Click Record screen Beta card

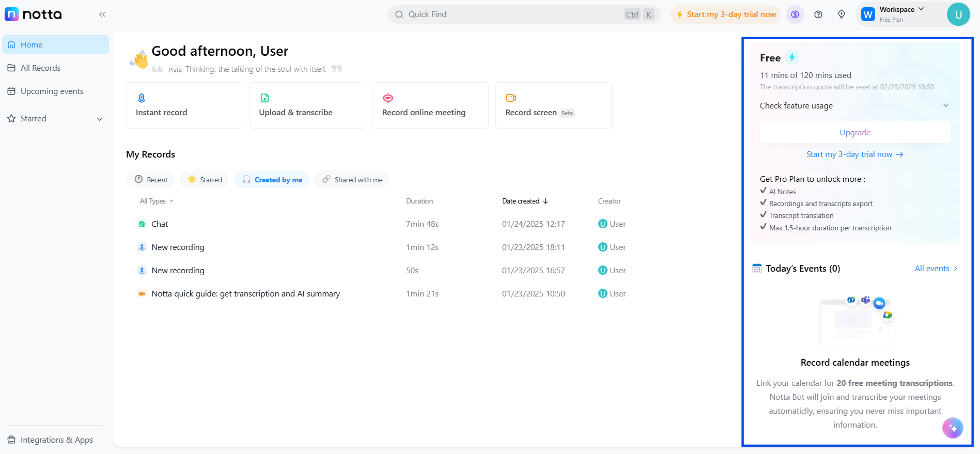pos(553,105)
